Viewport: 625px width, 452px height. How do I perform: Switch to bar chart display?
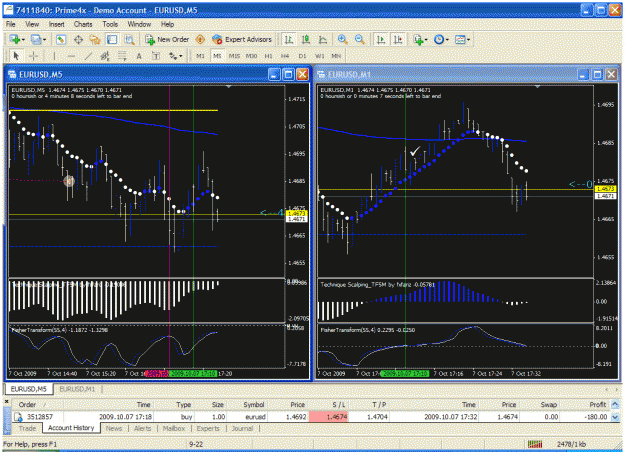(x=289, y=39)
